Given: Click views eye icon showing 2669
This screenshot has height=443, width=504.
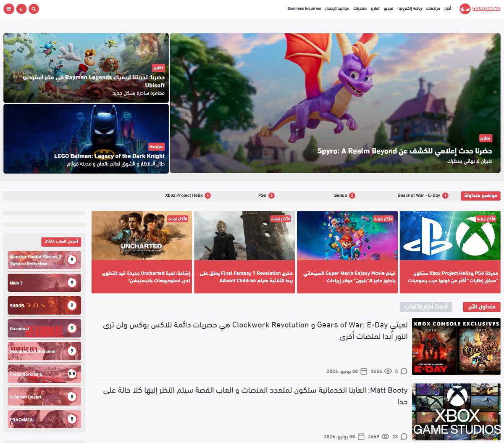Looking at the screenshot, I should tap(385, 437).
